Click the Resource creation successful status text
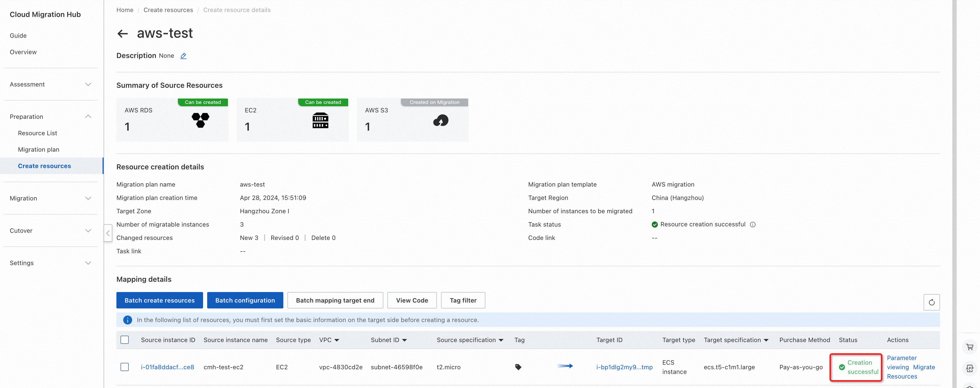Viewport: 980px width, 388px height. [x=703, y=224]
